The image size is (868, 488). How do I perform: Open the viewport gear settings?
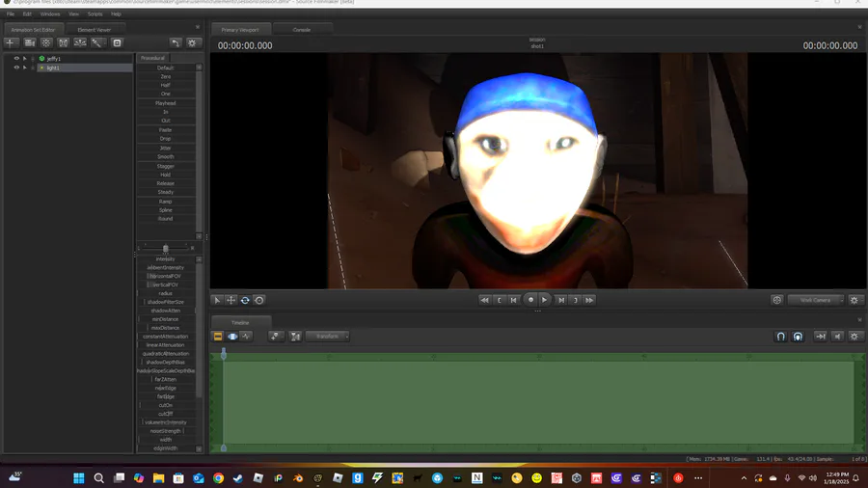pyautogui.click(x=854, y=300)
